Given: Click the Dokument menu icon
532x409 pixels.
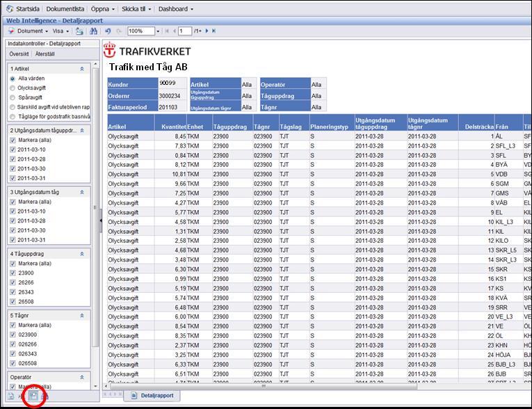Looking at the screenshot, I should (x=11, y=31).
